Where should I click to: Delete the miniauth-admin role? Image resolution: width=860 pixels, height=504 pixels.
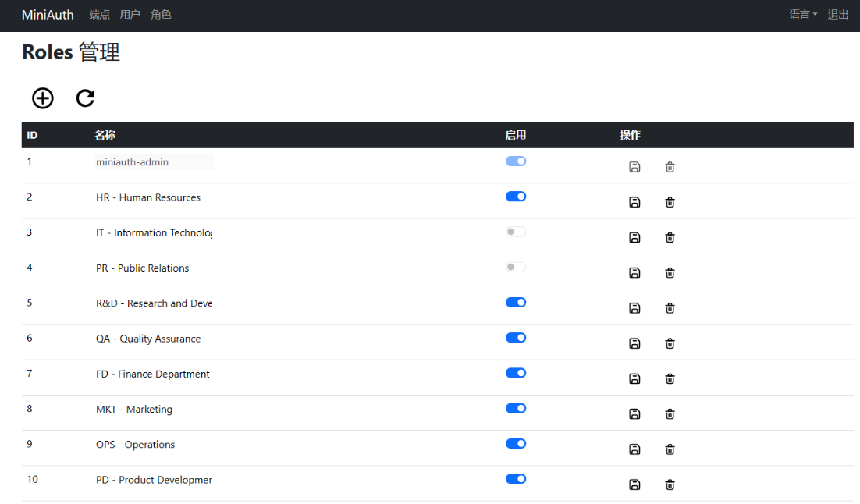click(x=670, y=167)
